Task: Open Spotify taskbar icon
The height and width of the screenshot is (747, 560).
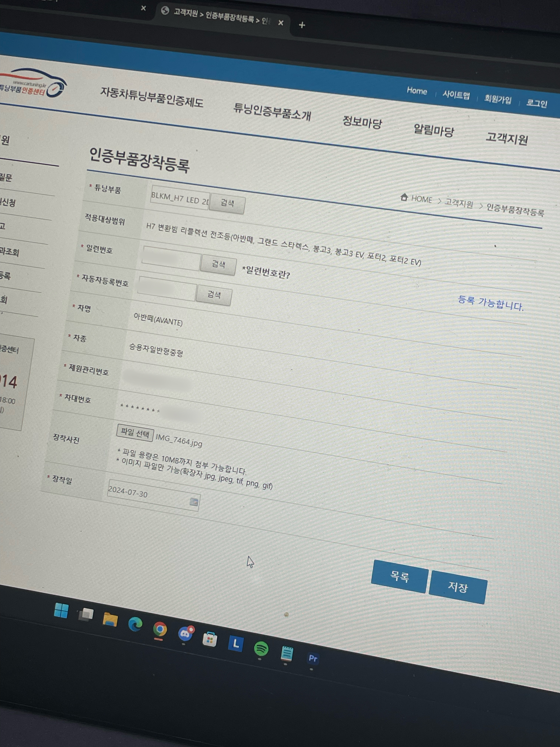Action: (x=261, y=649)
